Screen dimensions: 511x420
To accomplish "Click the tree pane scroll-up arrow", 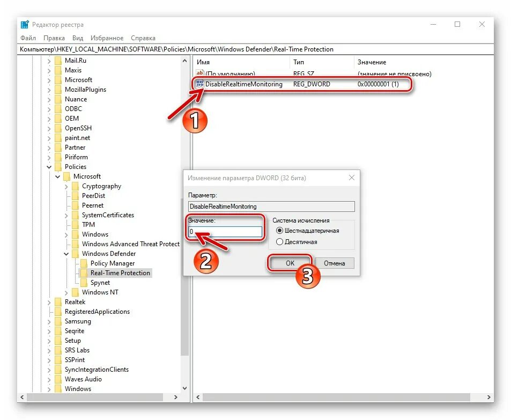I will [x=184, y=61].
